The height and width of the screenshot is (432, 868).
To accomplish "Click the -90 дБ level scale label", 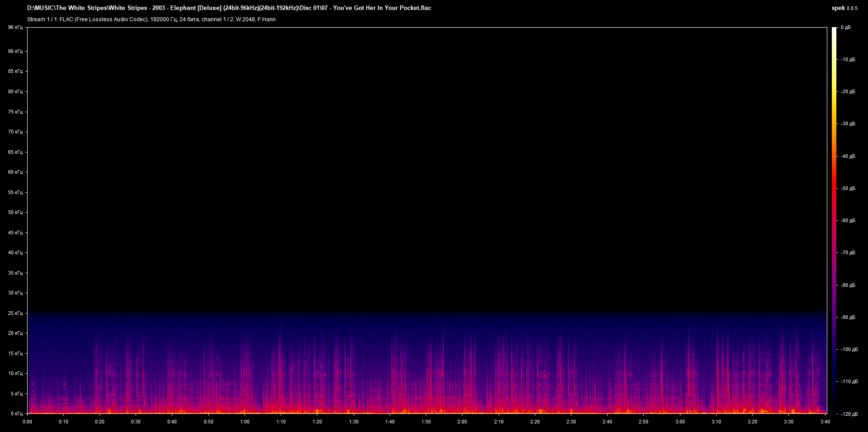I will pos(848,318).
